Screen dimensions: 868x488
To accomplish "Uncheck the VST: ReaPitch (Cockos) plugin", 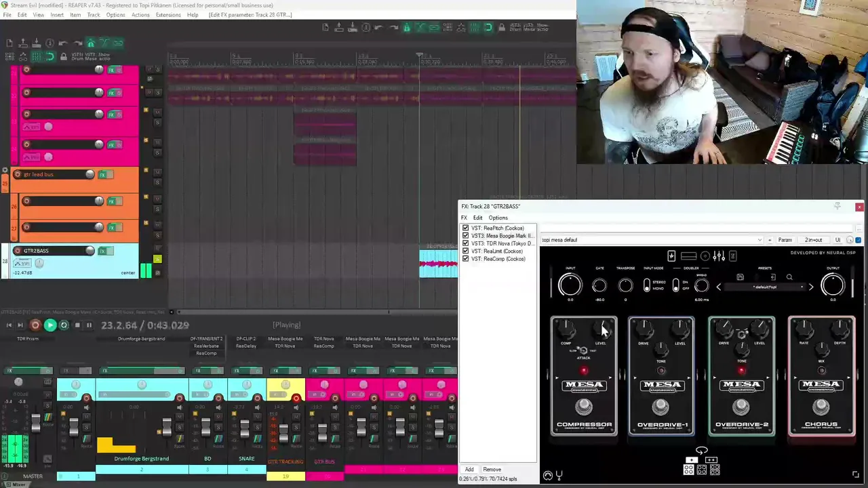I will (465, 228).
